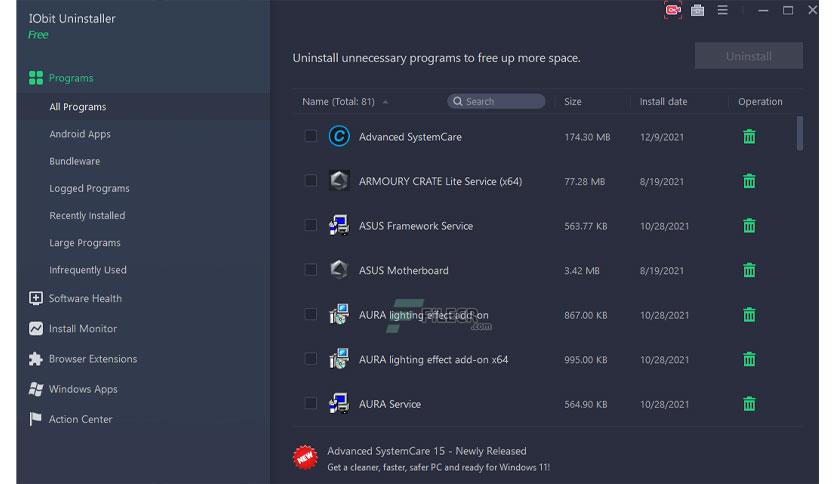Click the green Programs grid icon

(x=36, y=78)
